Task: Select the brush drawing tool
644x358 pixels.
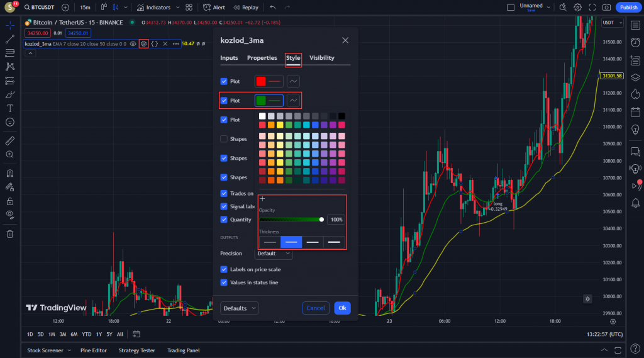Action: tap(10, 94)
